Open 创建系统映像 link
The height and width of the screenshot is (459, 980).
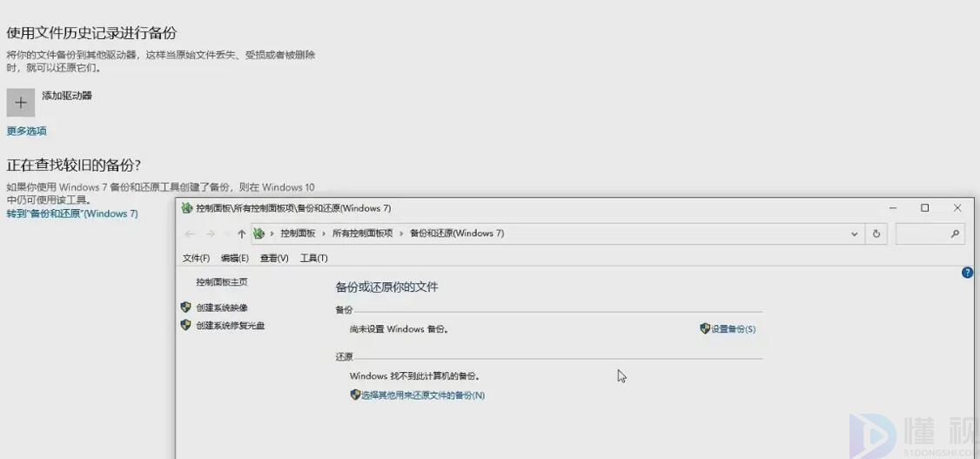click(x=222, y=307)
